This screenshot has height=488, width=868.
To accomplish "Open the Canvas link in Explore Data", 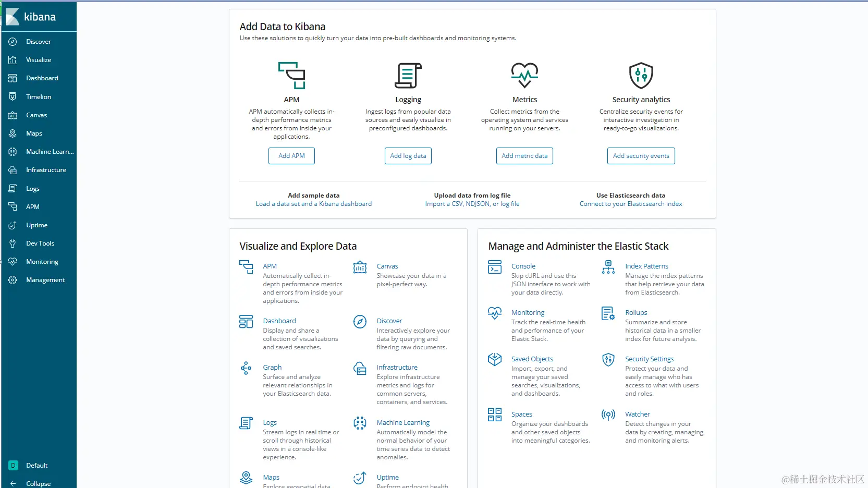I will 387,266.
